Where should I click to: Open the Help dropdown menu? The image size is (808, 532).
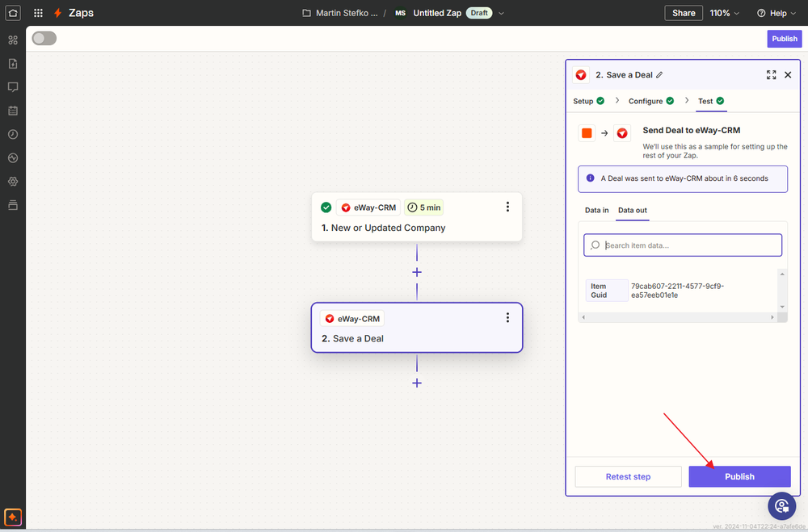pos(777,13)
